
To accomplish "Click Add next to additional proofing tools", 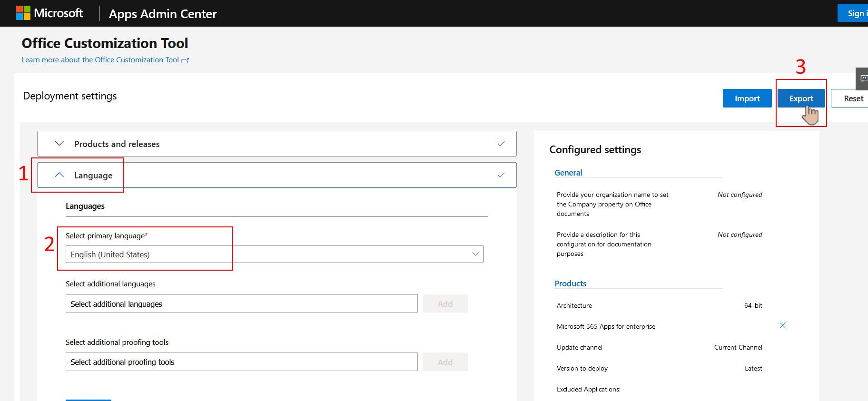I will tap(445, 362).
